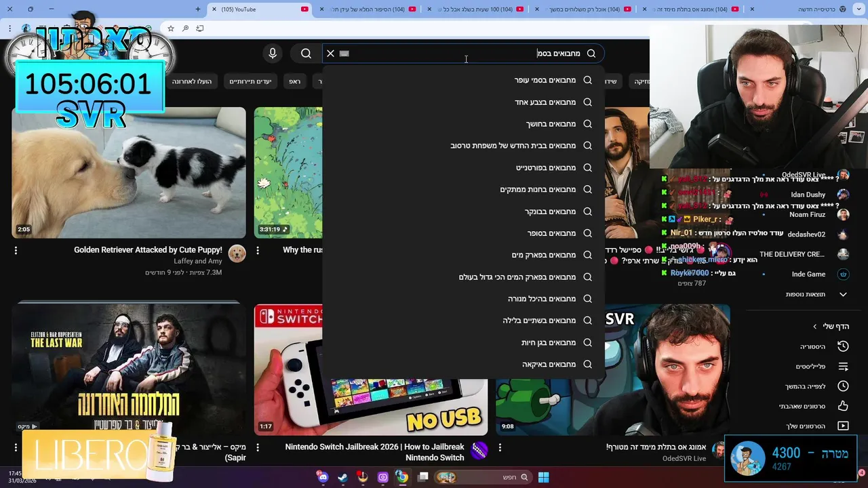The image size is (868, 488).
Task: Open options menu for Nintendo Switch Jailbreak video
Action: point(258,447)
